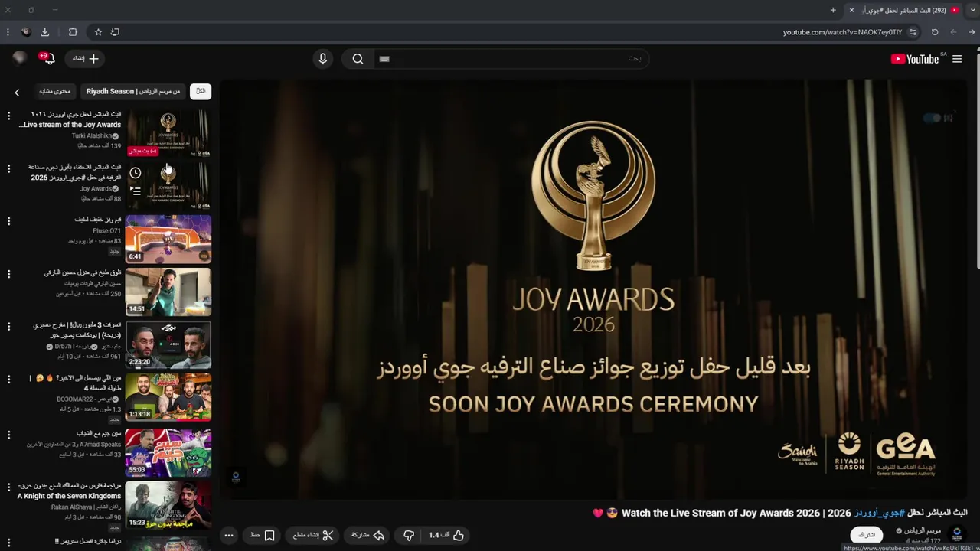Click the magnifier search button
This screenshot has width=980, height=551.
coord(358,59)
